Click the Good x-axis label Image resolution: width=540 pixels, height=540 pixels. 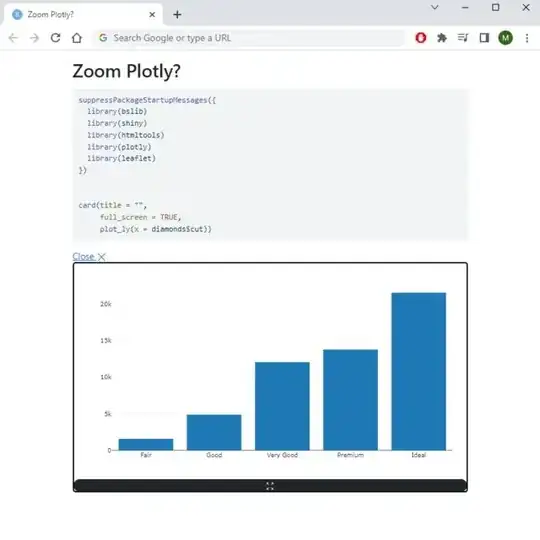[214, 455]
